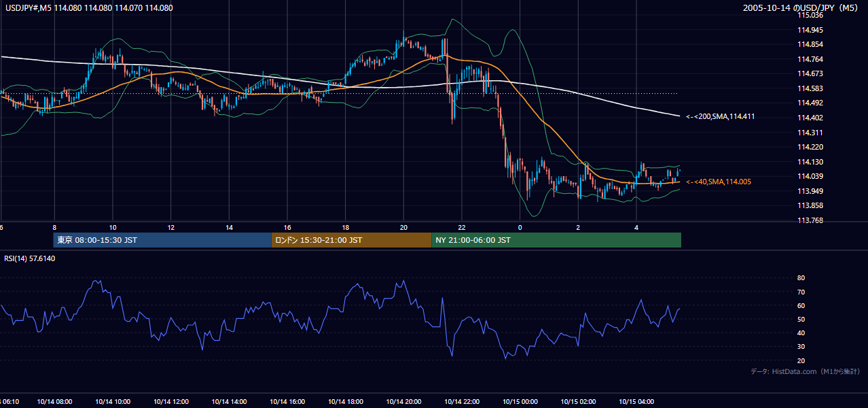Click the RSI 40 level label
This screenshot has width=868, height=408.
pyautogui.click(x=801, y=333)
